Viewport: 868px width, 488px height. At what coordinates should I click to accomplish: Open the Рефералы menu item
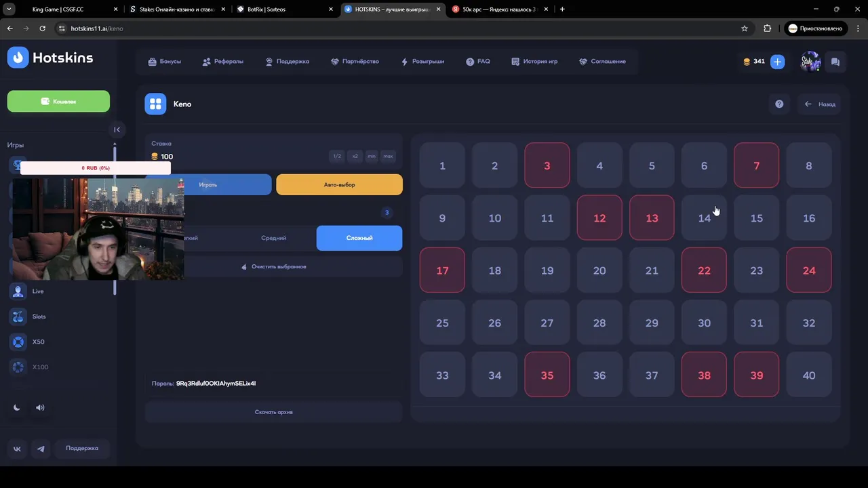pyautogui.click(x=222, y=61)
